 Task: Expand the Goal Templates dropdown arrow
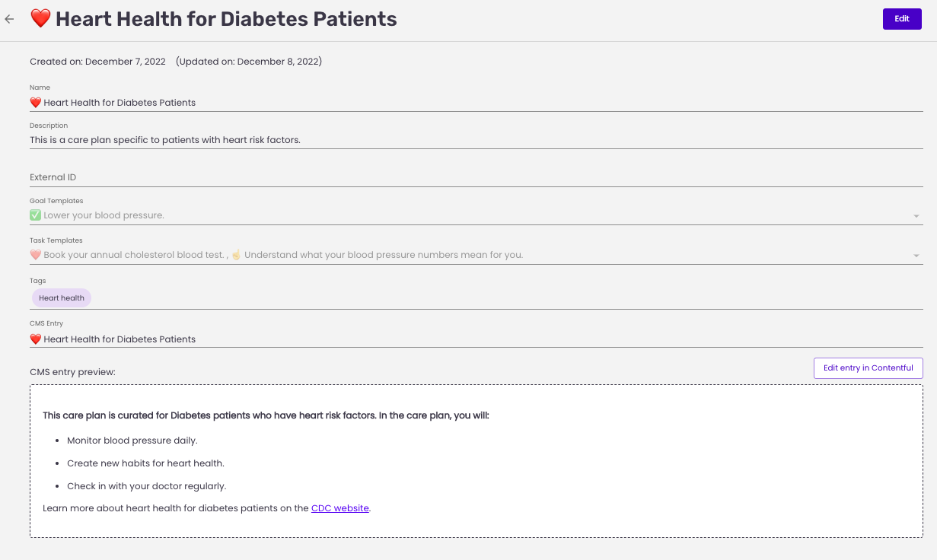pyautogui.click(x=916, y=217)
